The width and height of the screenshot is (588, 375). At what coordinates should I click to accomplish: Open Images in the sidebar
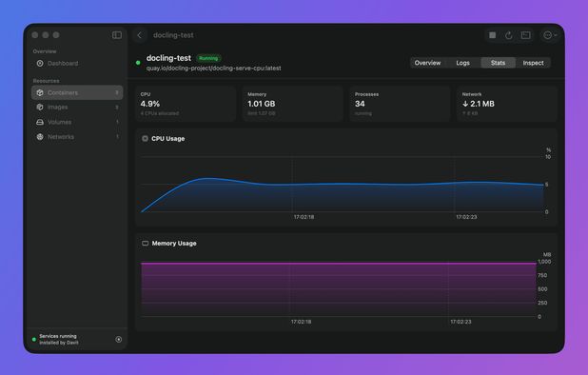coord(77,108)
